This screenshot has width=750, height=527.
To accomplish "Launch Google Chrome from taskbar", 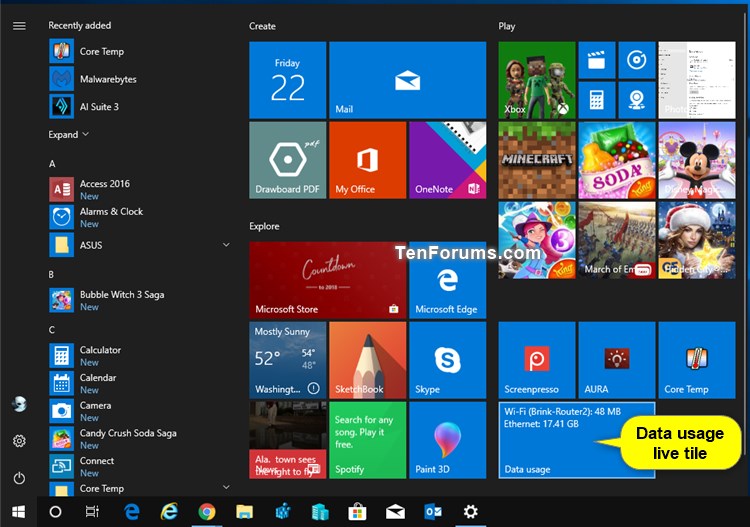I will [x=207, y=512].
